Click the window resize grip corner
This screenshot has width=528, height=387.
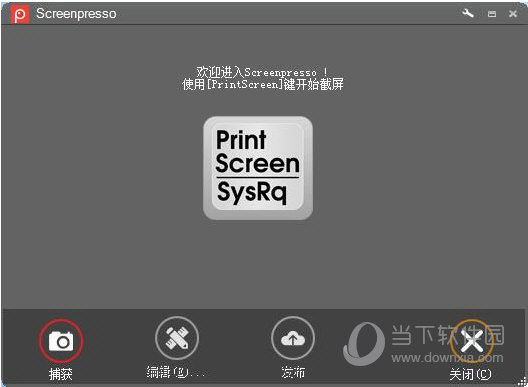(522, 381)
